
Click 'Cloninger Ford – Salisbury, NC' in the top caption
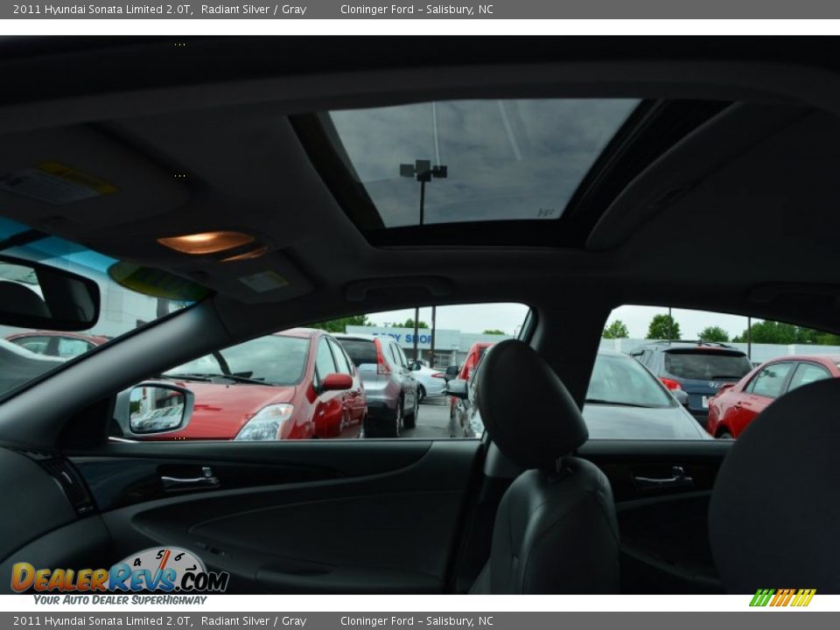416,10
